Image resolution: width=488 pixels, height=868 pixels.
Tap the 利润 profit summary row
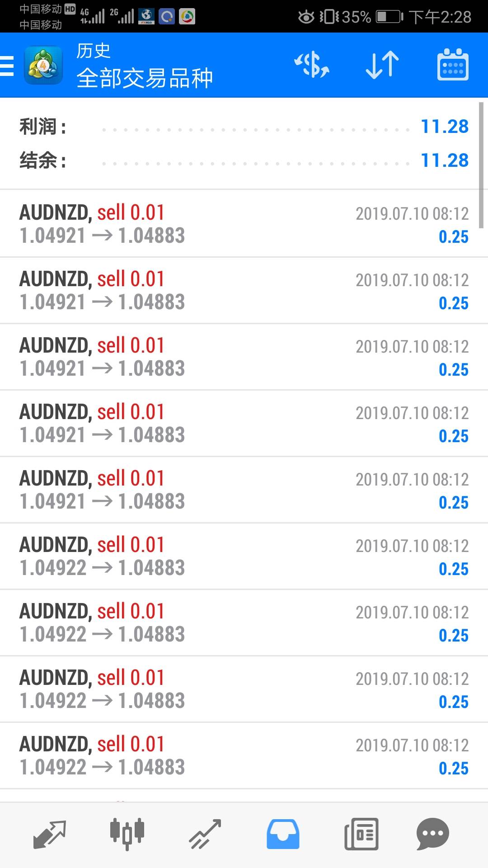click(244, 127)
